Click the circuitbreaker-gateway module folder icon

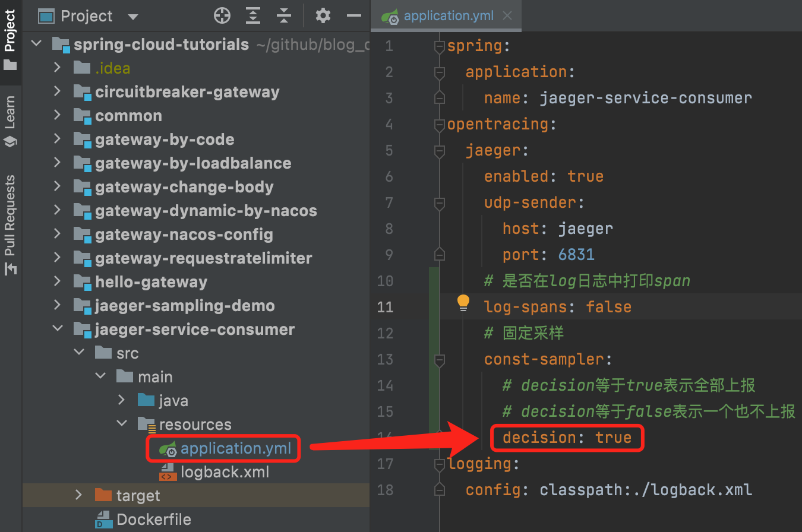[82, 92]
